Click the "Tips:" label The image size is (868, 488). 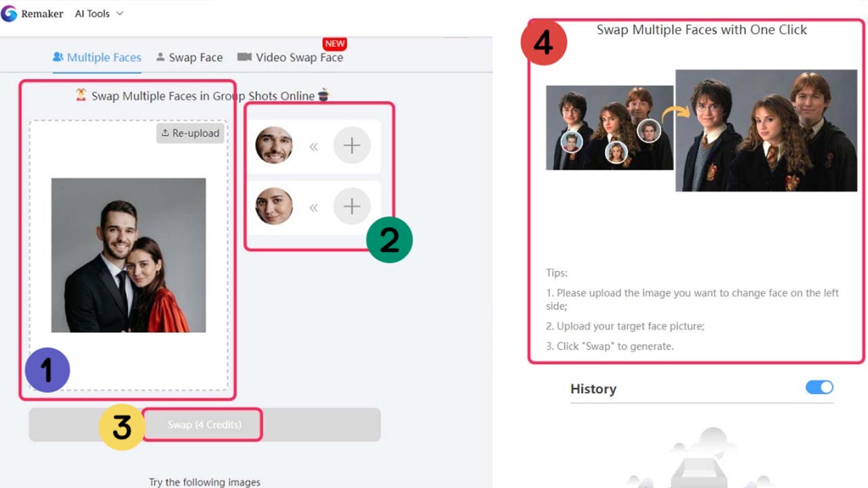[557, 273]
